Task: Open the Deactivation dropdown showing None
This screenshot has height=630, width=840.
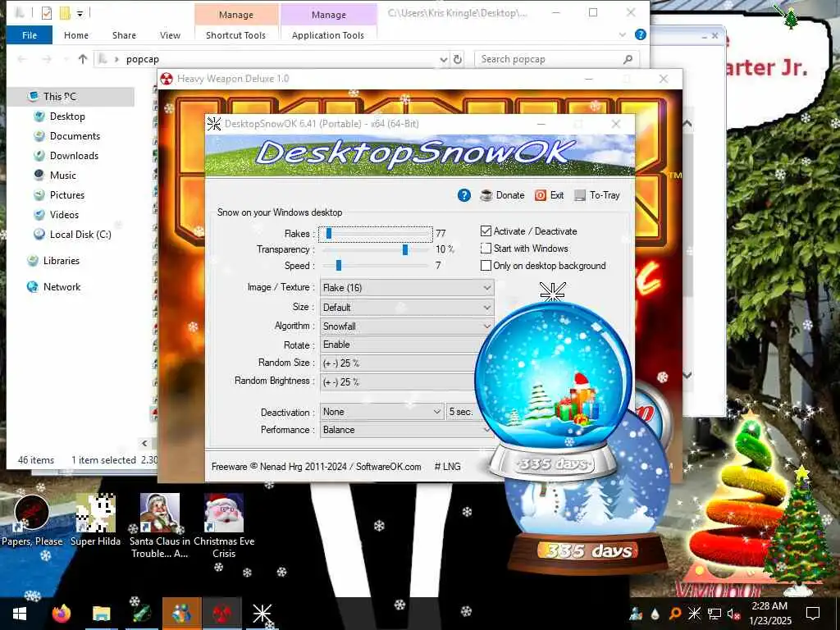Action: [x=381, y=412]
